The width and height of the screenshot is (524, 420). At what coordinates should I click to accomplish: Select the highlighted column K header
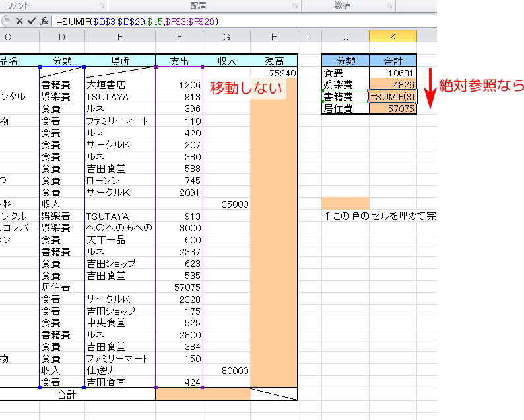pyautogui.click(x=393, y=37)
